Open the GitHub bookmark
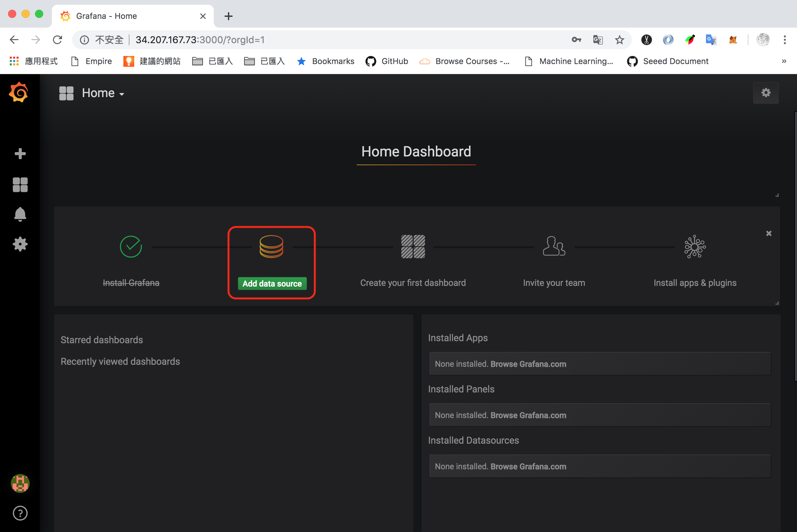 [x=387, y=61]
